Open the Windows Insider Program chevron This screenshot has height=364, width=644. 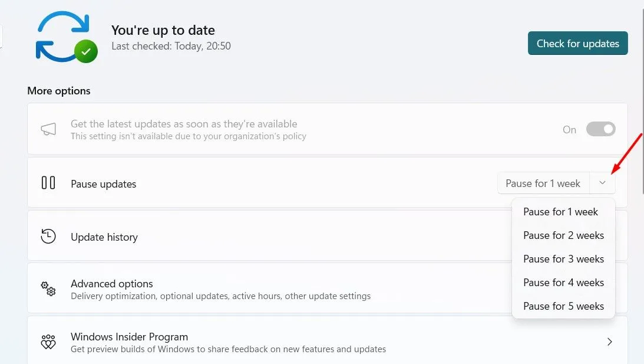(609, 342)
